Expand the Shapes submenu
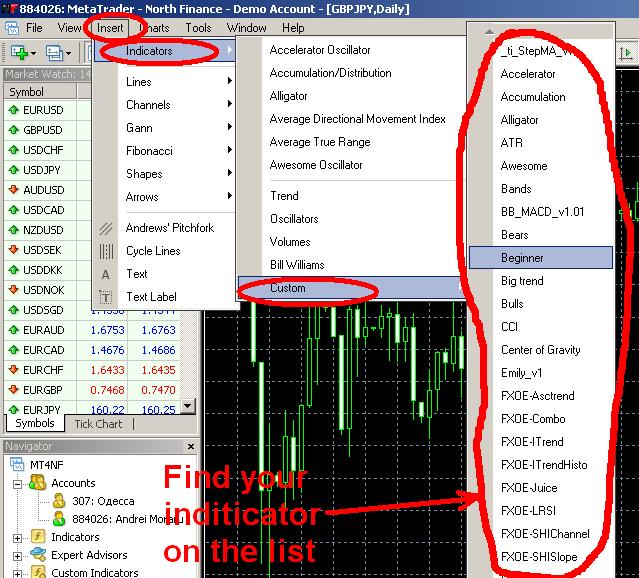Viewport: 639px width, 578px height. pos(164,174)
